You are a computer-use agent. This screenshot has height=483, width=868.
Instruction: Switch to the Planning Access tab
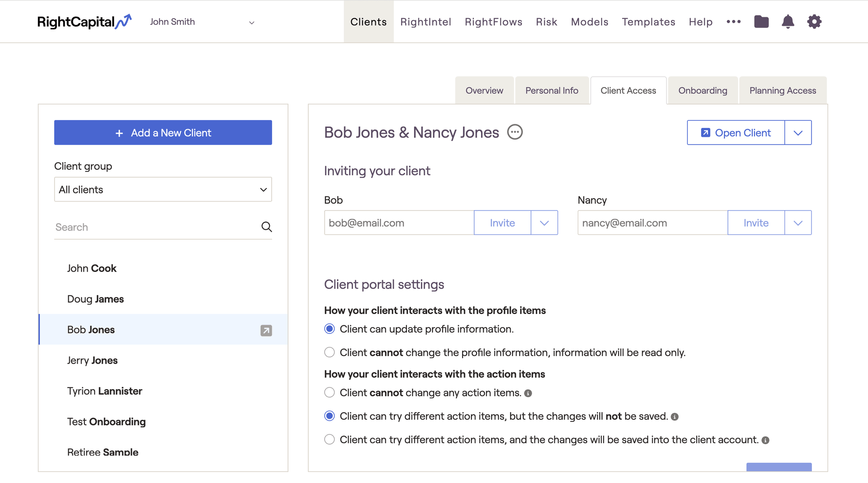point(783,90)
